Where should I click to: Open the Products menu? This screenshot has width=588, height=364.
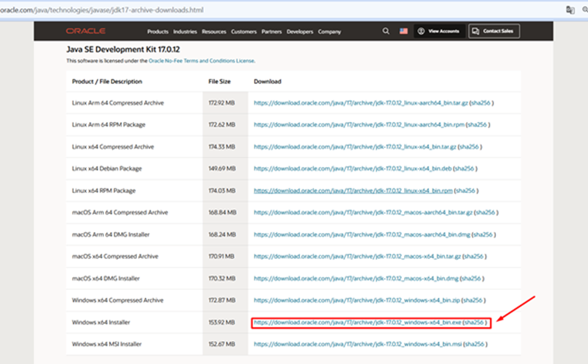158,32
